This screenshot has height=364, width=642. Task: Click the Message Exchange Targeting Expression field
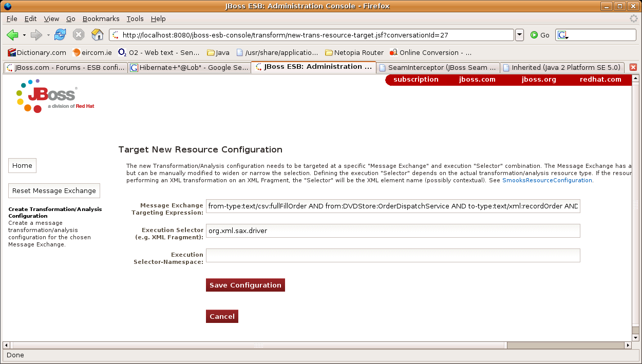tap(393, 206)
